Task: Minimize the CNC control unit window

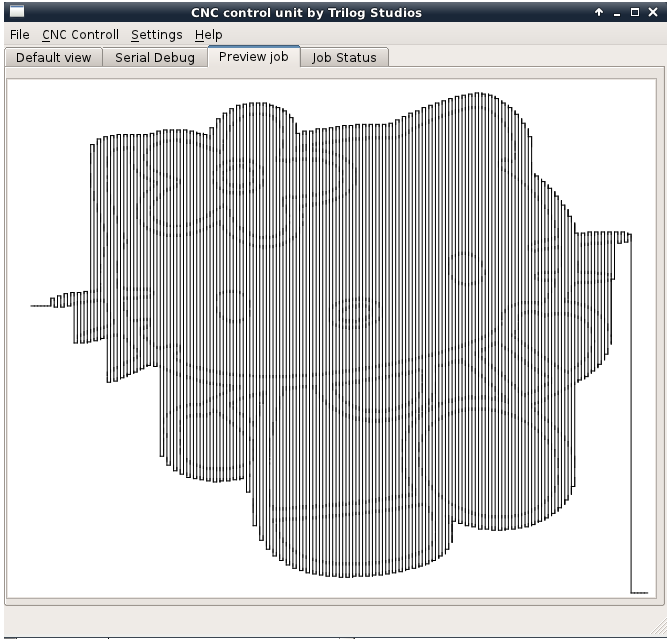Action: (x=618, y=12)
